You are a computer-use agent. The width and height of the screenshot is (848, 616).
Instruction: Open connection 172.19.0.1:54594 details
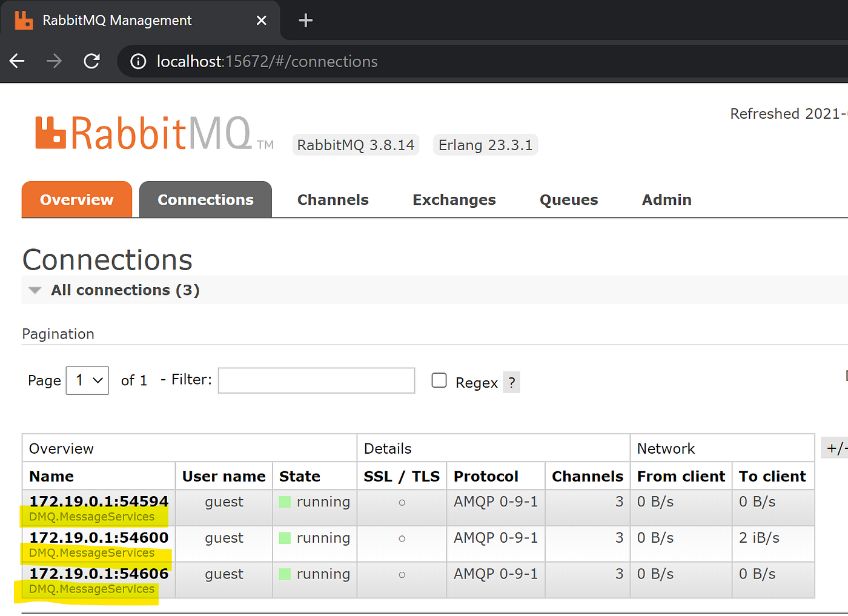point(98,502)
